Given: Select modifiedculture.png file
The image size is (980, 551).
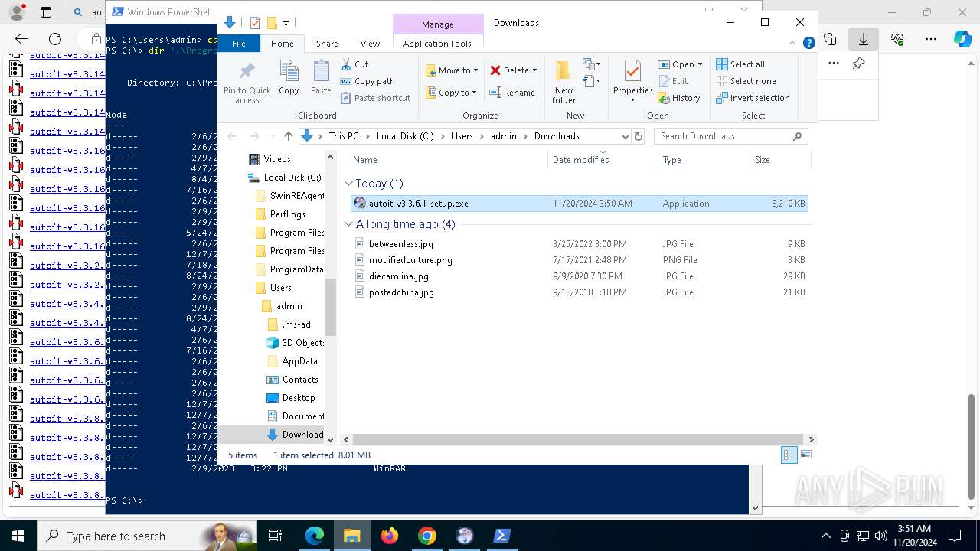Looking at the screenshot, I should coord(580,260).
